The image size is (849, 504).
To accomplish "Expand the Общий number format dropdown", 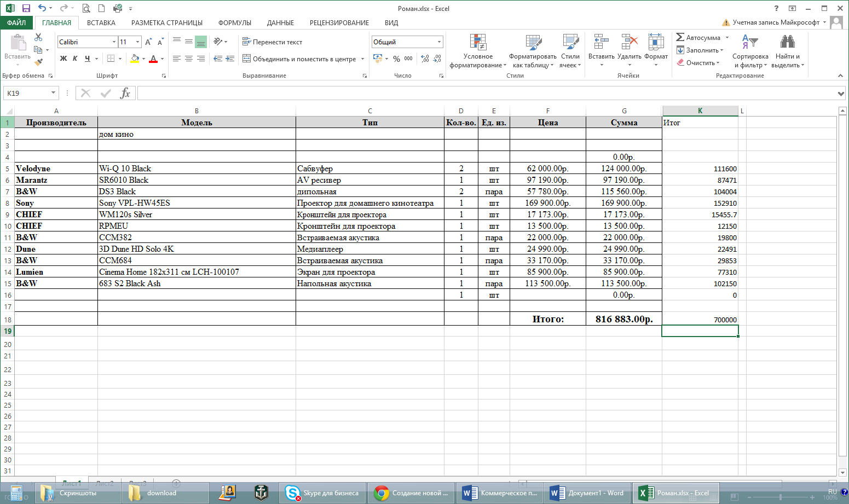I will 439,42.
